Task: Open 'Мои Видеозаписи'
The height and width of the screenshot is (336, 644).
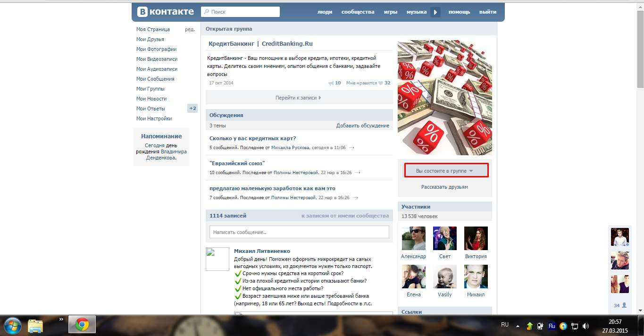Action: (x=157, y=59)
